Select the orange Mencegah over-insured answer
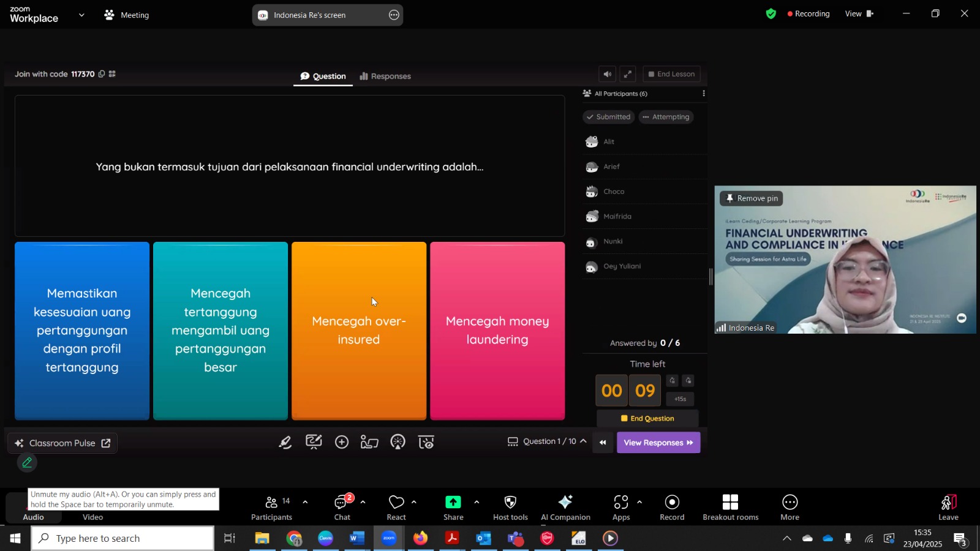 pyautogui.click(x=359, y=331)
